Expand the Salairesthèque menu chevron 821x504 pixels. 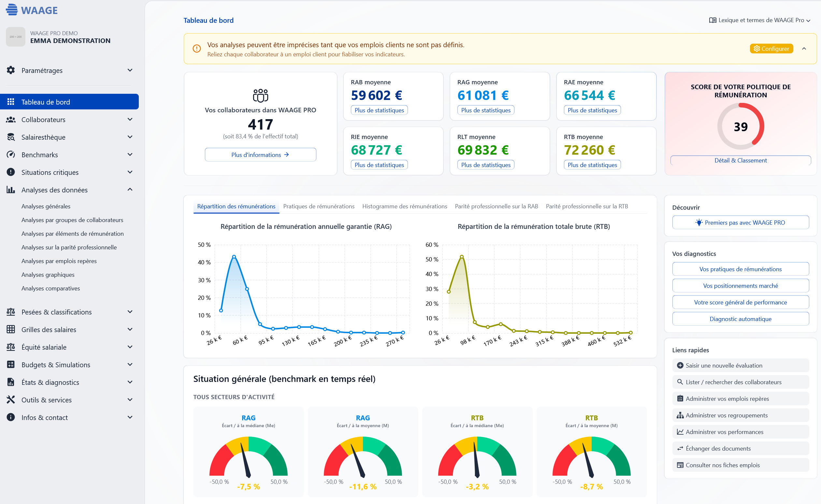point(130,137)
